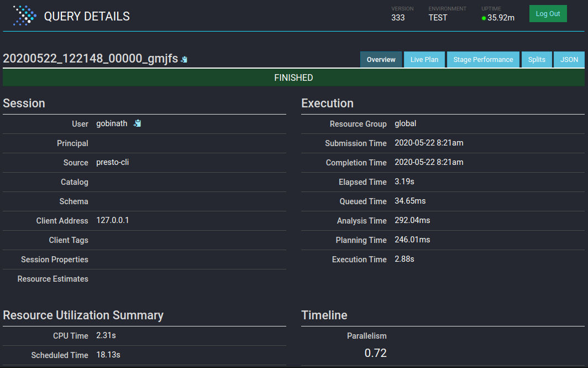Image resolution: width=588 pixels, height=368 pixels.
Task: Select the user value gobinath
Action: coord(112,123)
